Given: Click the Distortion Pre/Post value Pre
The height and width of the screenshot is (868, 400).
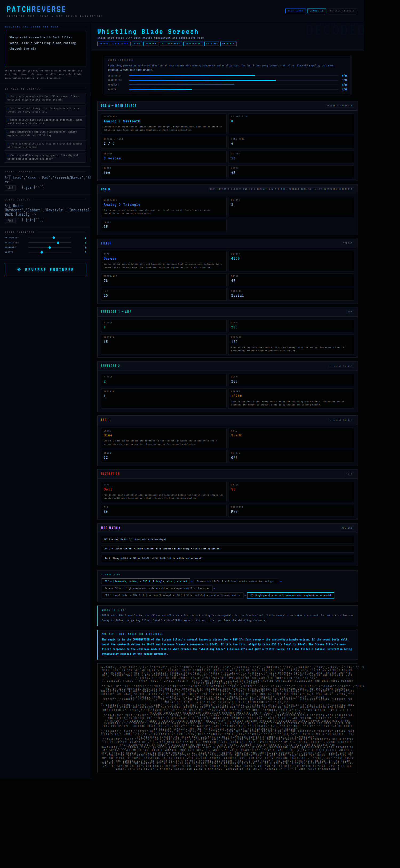Looking at the screenshot, I should 234,512.
